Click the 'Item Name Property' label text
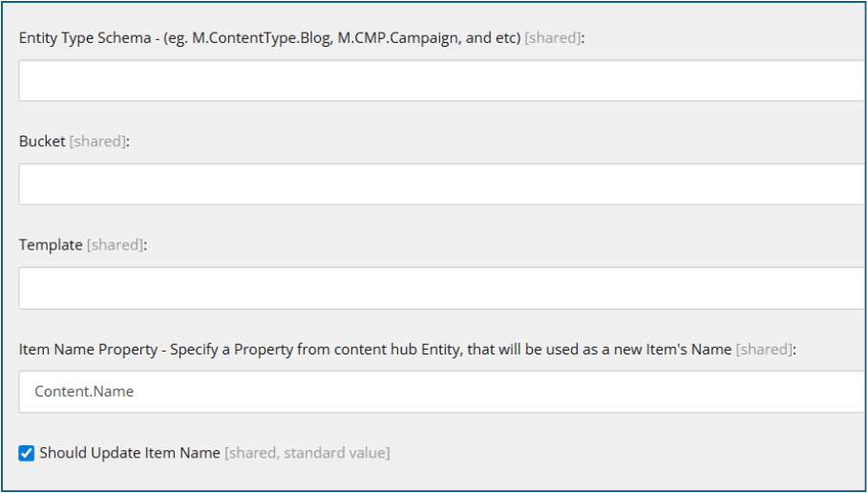This screenshot has width=868, height=493. point(88,350)
